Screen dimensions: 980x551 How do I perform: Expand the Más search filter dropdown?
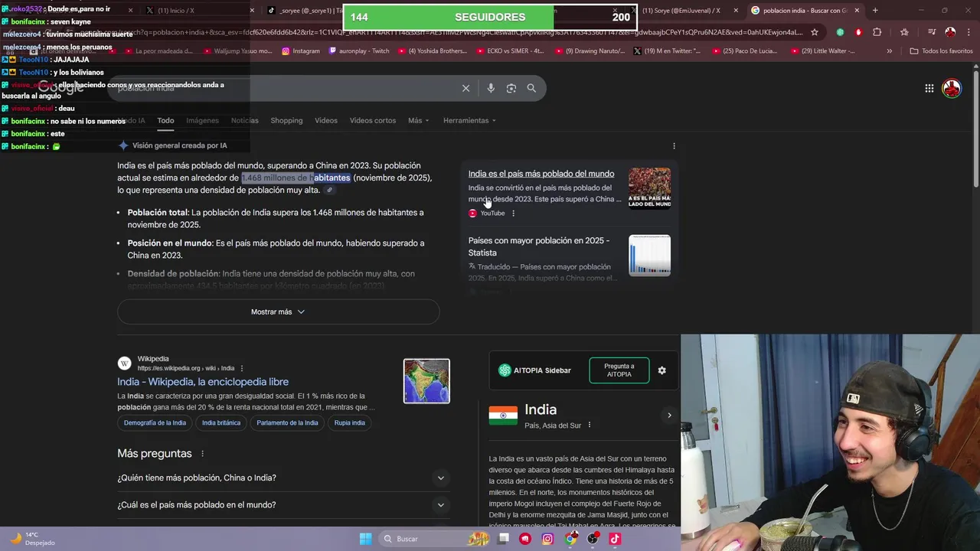coord(418,121)
